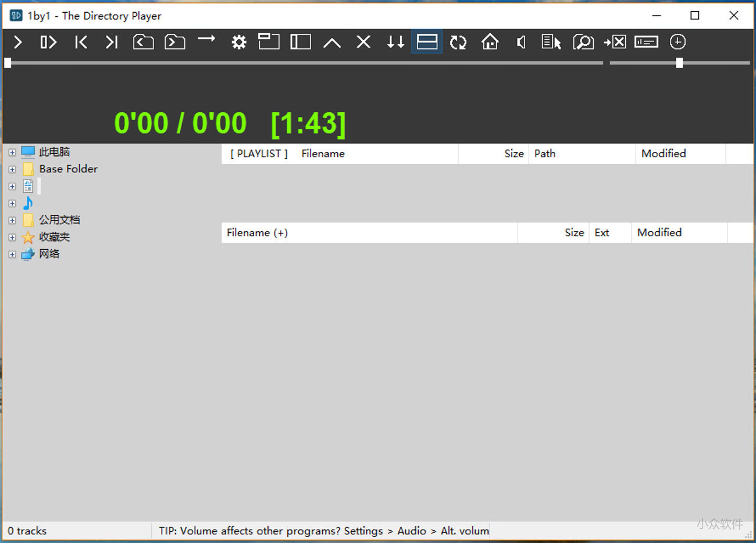Screen dimensions: 756x543
Task: Click the volume slider handle
Action: pos(679,63)
